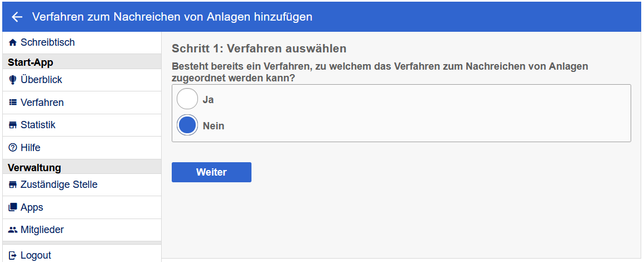Image resolution: width=644 pixels, height=262 pixels.
Task: Click the Start-App section header
Action: click(31, 62)
